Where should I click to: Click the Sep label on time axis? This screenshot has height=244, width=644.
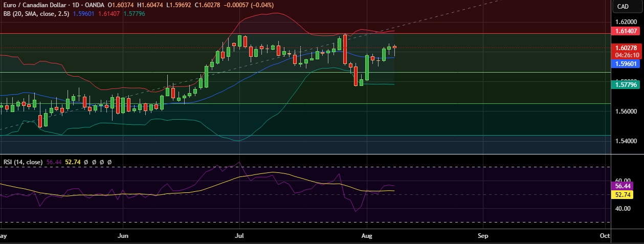click(x=482, y=236)
